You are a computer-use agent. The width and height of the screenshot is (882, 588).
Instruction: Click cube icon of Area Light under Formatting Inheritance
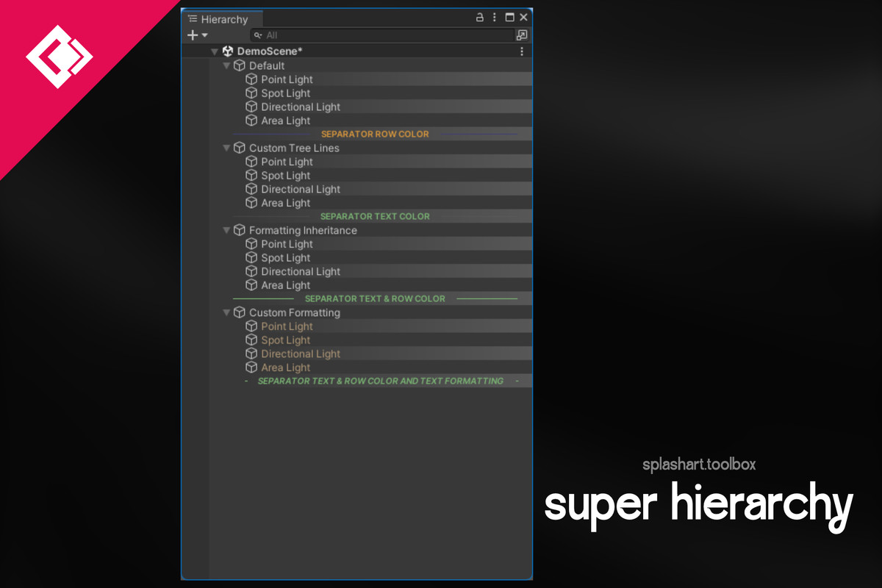(251, 285)
